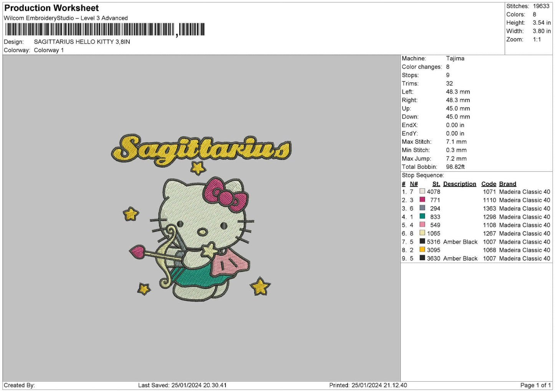Screen dimensions: 555x392
Task: Click the Description column header
Action: point(459,184)
